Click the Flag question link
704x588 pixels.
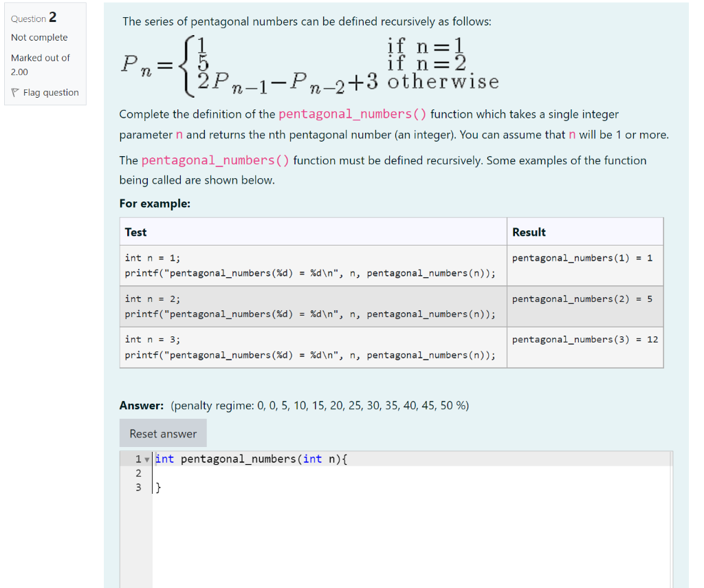(51, 93)
